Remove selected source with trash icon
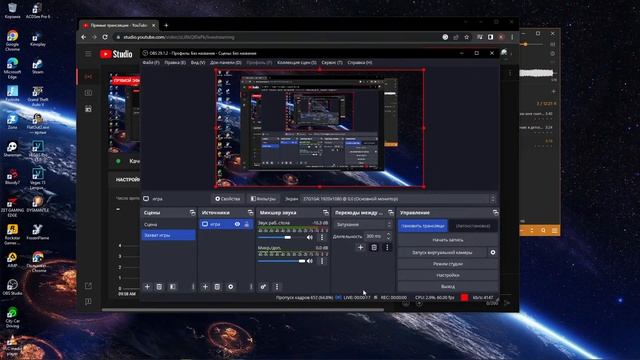640x360 pixels. pyautogui.click(x=217, y=287)
